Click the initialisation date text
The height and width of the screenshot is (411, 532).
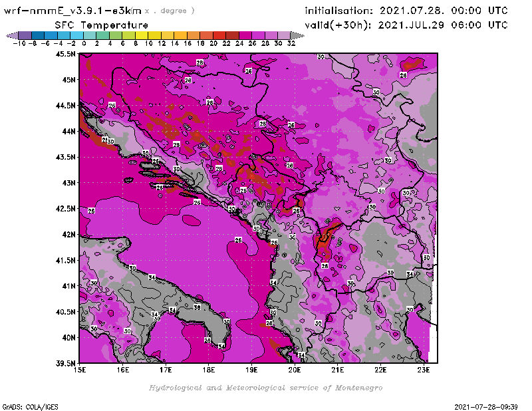point(406,11)
